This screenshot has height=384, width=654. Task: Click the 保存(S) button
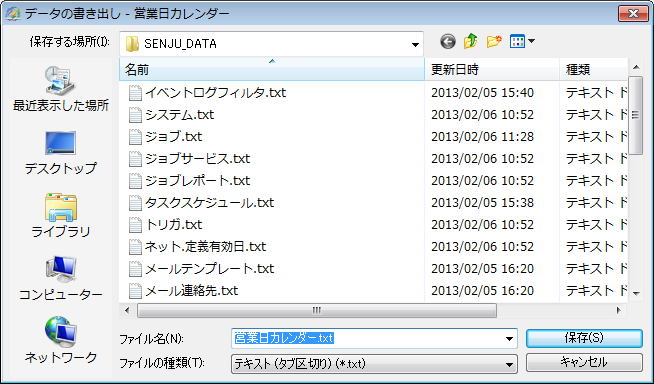(x=584, y=338)
